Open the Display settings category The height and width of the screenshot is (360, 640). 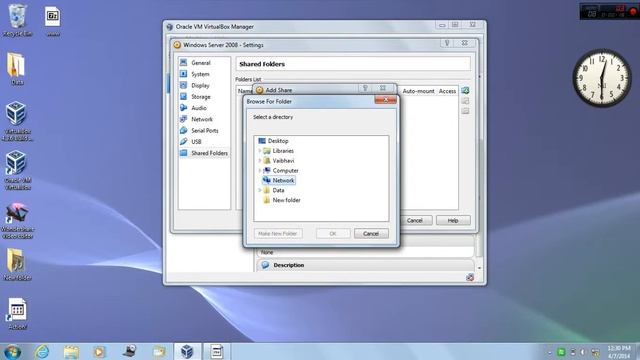click(x=200, y=85)
